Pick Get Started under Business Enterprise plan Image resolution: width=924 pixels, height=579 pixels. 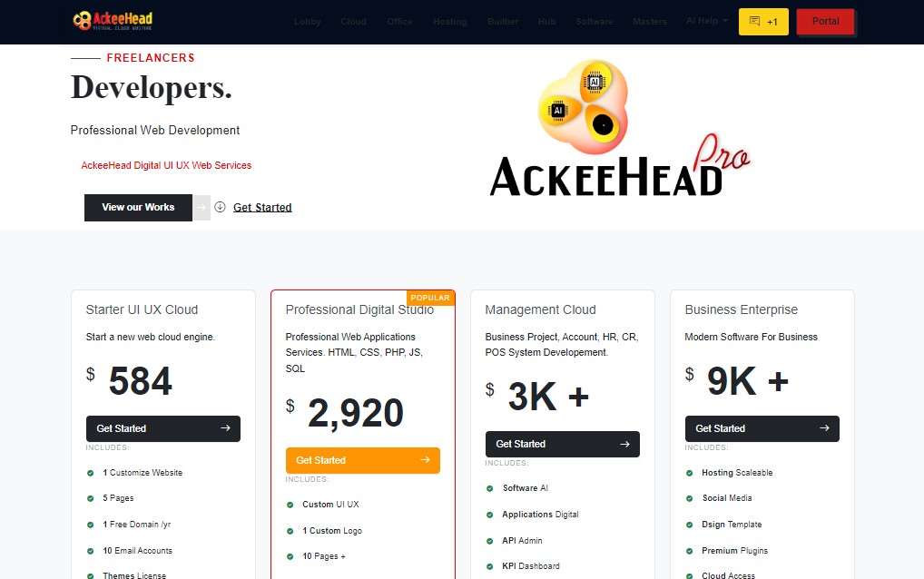[762, 428]
